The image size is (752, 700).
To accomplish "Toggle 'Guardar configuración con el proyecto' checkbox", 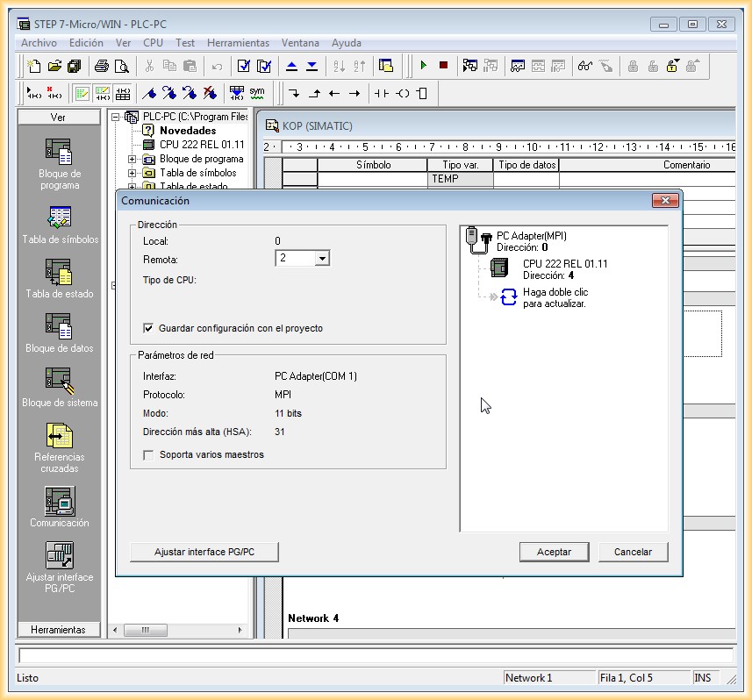I will pyautogui.click(x=148, y=328).
